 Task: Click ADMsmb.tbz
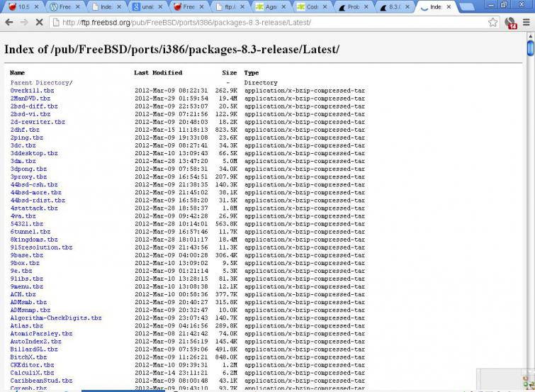(28, 302)
